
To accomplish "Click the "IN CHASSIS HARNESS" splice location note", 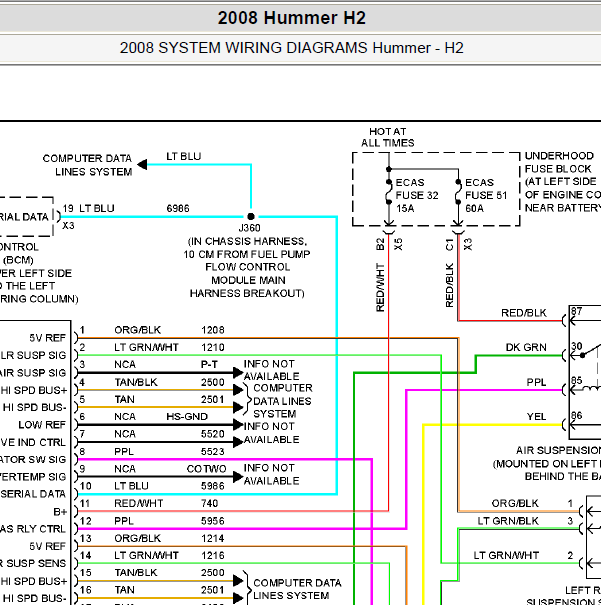I will [x=247, y=267].
